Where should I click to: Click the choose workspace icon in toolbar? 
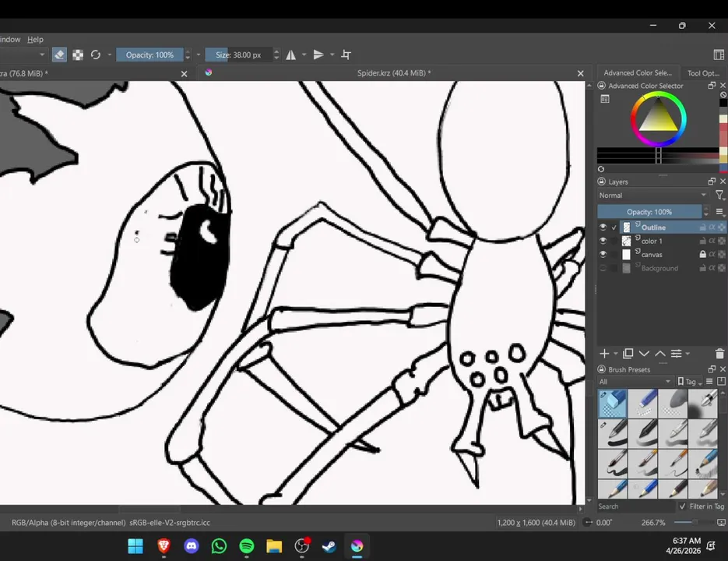point(719,55)
